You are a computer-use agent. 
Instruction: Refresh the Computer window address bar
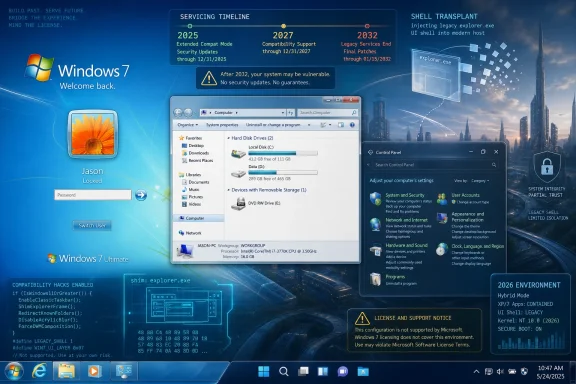291,112
